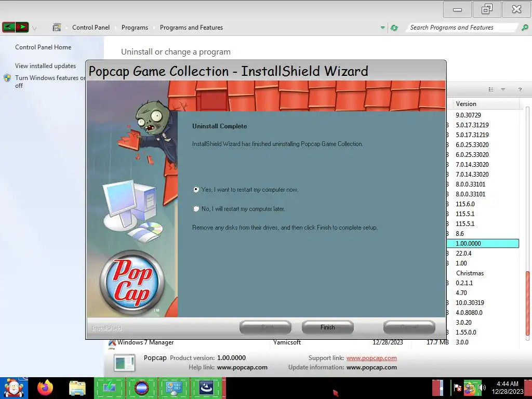The width and height of the screenshot is (532, 399).
Task: Open the red Support link www.popcap.com
Action: point(371,358)
